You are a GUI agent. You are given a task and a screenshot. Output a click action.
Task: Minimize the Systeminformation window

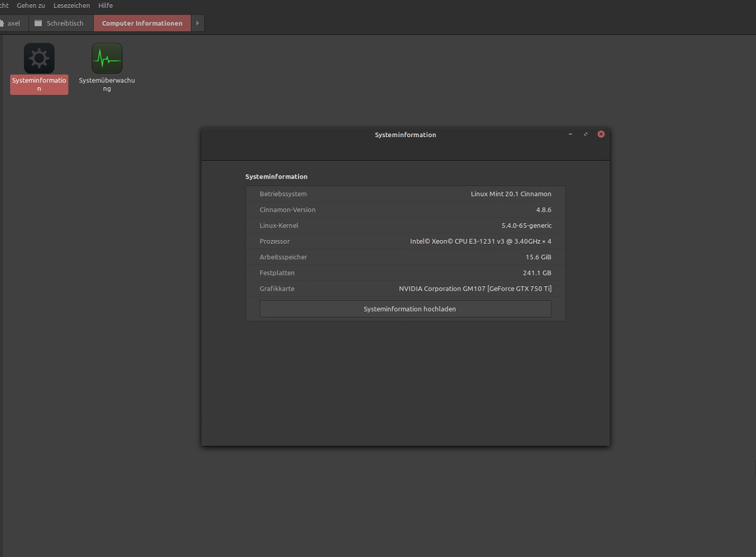pos(570,134)
